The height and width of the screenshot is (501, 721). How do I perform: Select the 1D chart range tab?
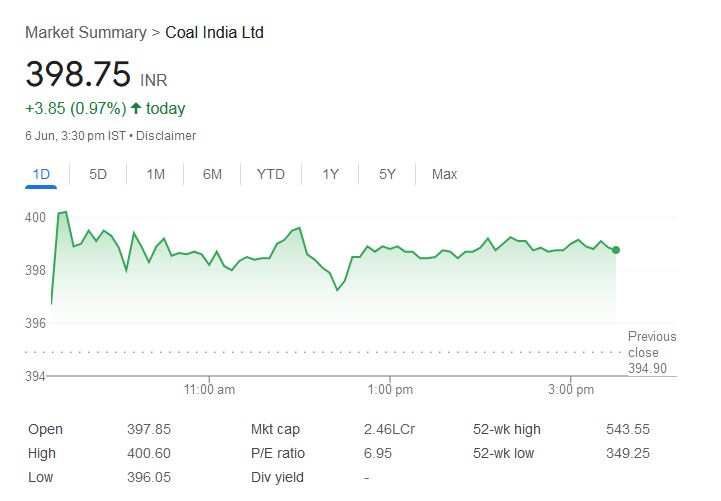(x=41, y=174)
